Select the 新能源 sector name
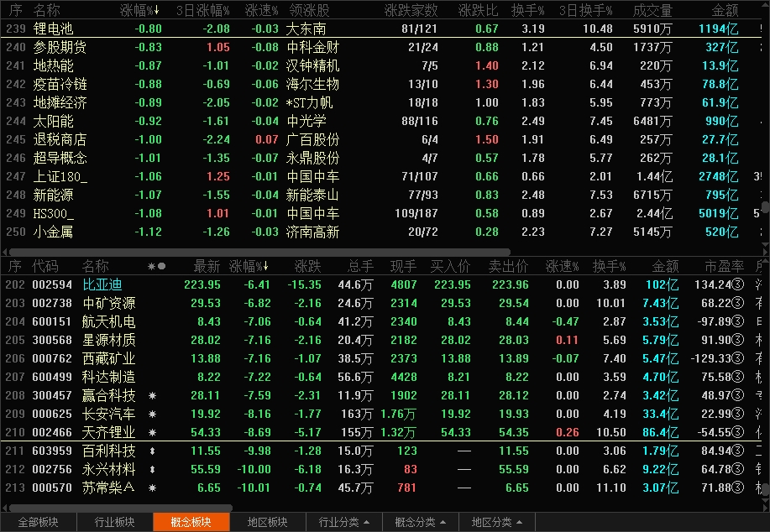Viewport: 770px width, 532px height. click(53, 196)
